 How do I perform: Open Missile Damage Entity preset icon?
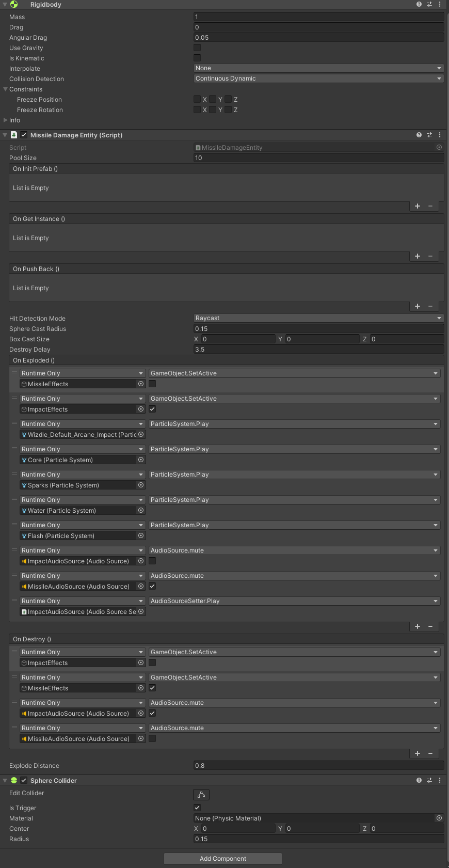click(x=429, y=135)
